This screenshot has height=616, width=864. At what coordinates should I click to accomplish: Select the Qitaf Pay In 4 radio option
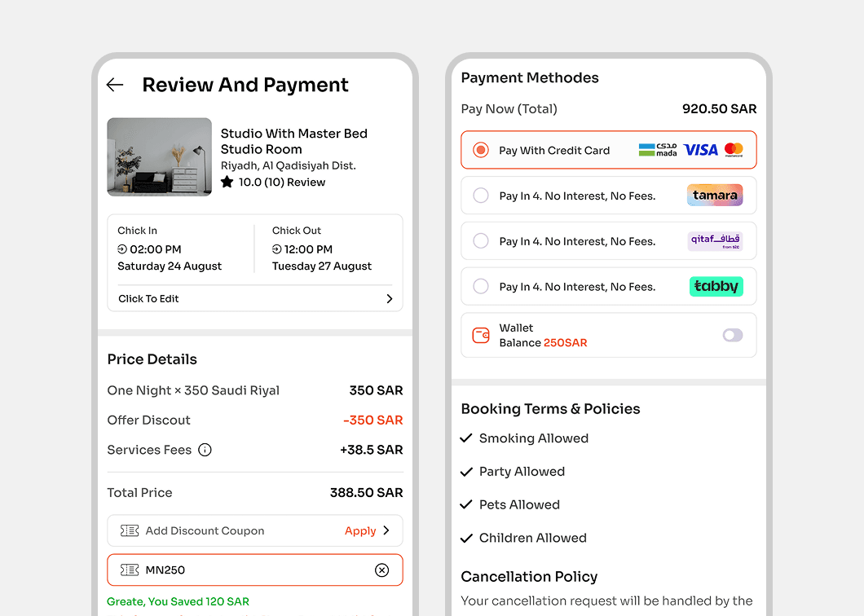point(481,241)
